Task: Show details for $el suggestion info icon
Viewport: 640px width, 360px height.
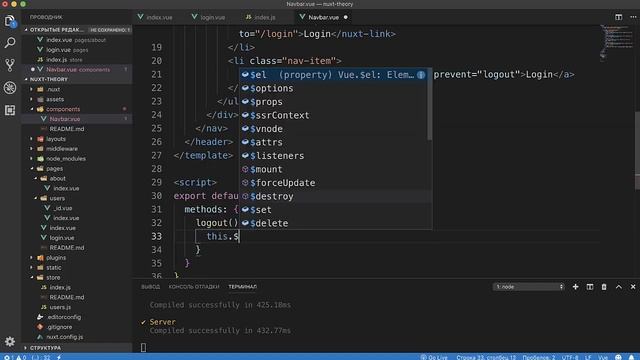Action: click(x=421, y=75)
